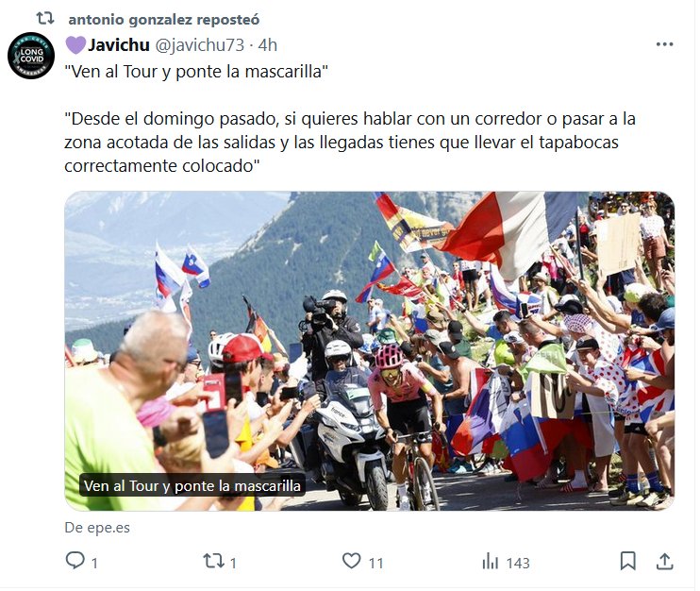Like the tweet with the heart icon
The image size is (700, 591).
click(x=351, y=561)
